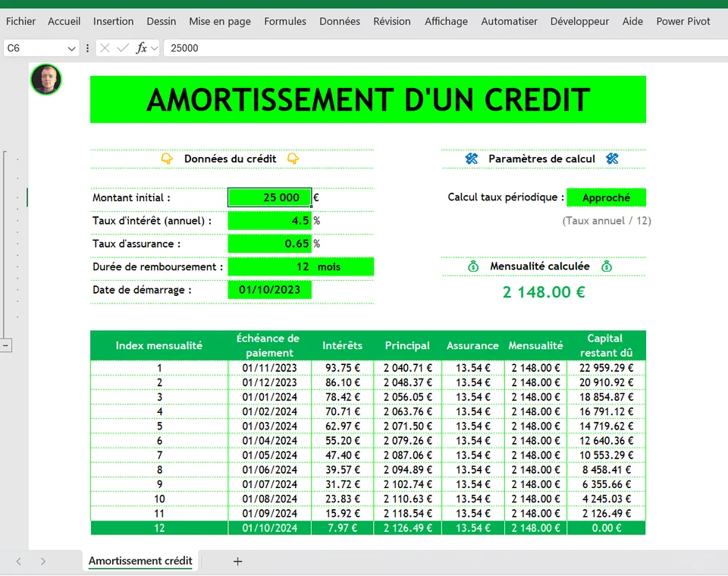The width and height of the screenshot is (728, 576).
Task: Switch to the Formules tab
Action: pos(285,21)
